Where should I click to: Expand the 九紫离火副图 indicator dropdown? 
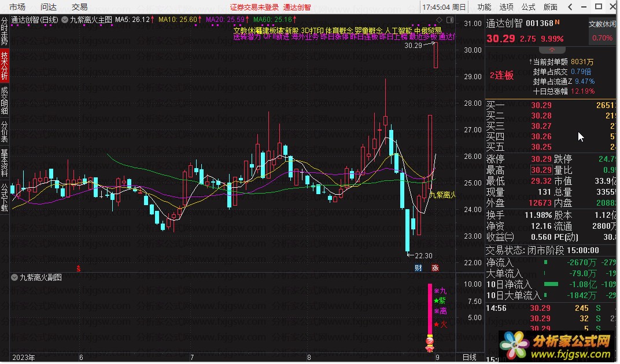tap(14, 277)
